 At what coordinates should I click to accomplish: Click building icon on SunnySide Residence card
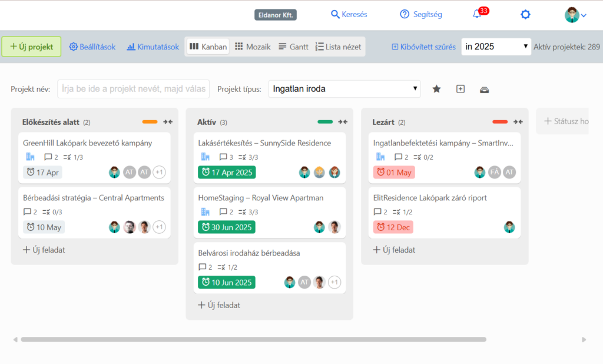(x=206, y=157)
